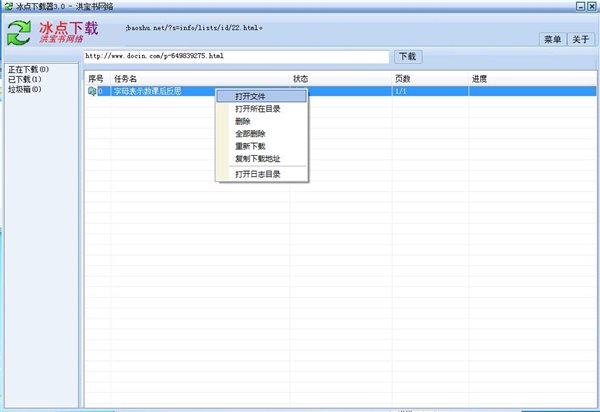Minimize the 冰点下载器 window

[580, 6]
